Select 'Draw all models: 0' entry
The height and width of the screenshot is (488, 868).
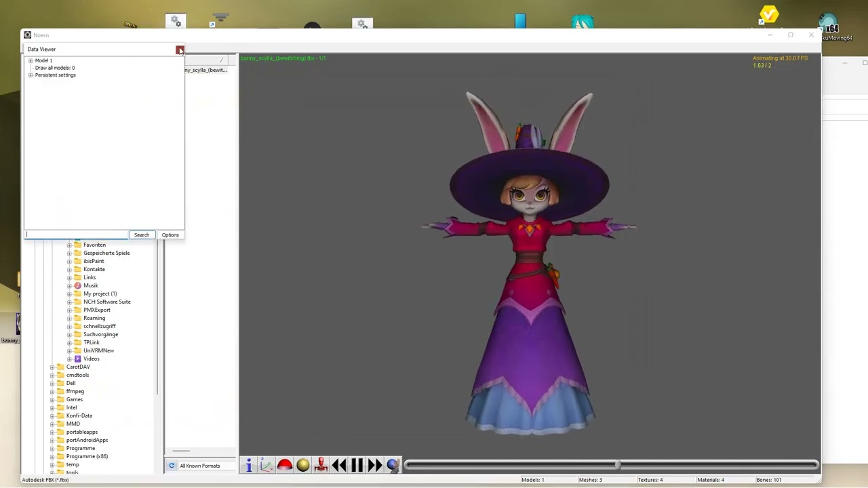click(x=55, y=68)
